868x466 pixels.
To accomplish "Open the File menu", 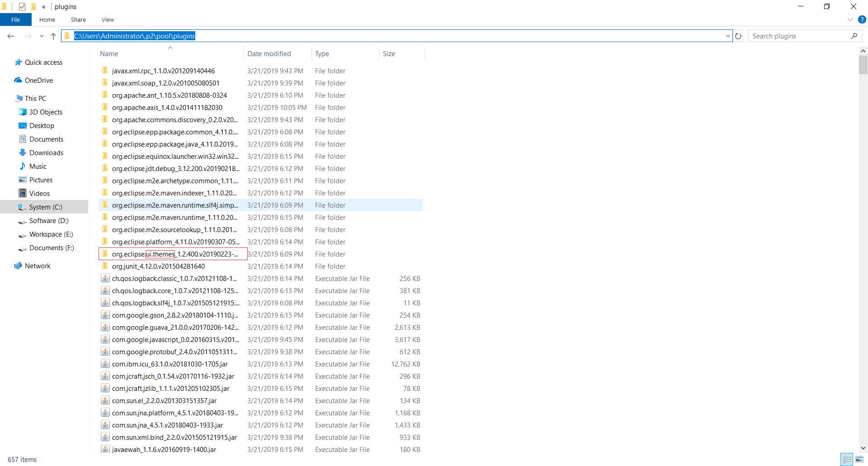I will (15, 19).
